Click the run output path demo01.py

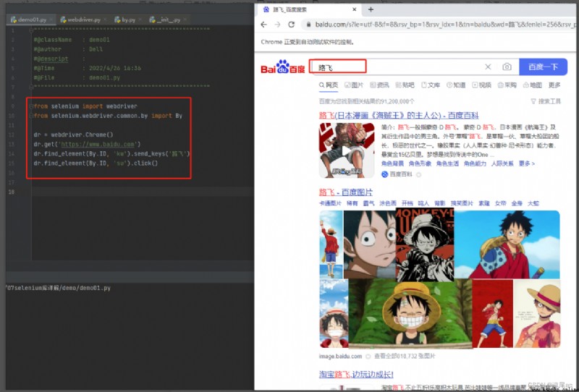pyautogui.click(x=58, y=288)
